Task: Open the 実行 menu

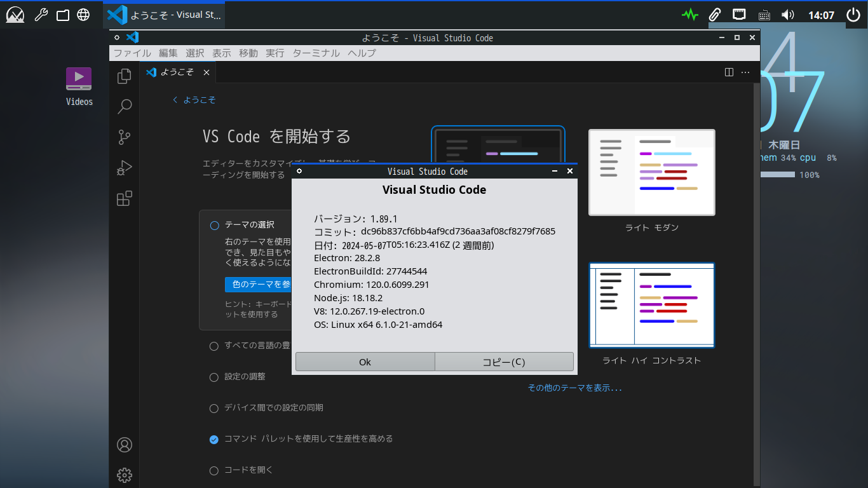Action: pyautogui.click(x=275, y=53)
